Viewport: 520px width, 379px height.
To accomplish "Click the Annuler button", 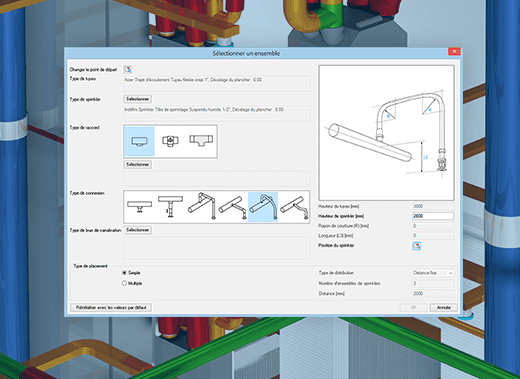I will tap(444, 307).
